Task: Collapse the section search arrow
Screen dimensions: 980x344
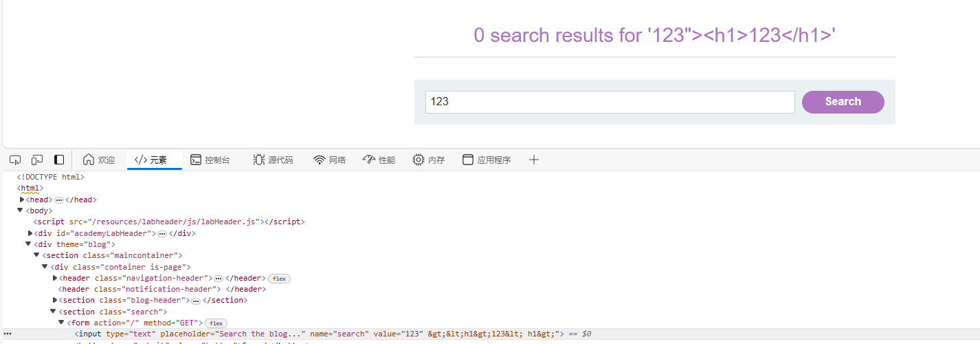Action: pyautogui.click(x=53, y=311)
